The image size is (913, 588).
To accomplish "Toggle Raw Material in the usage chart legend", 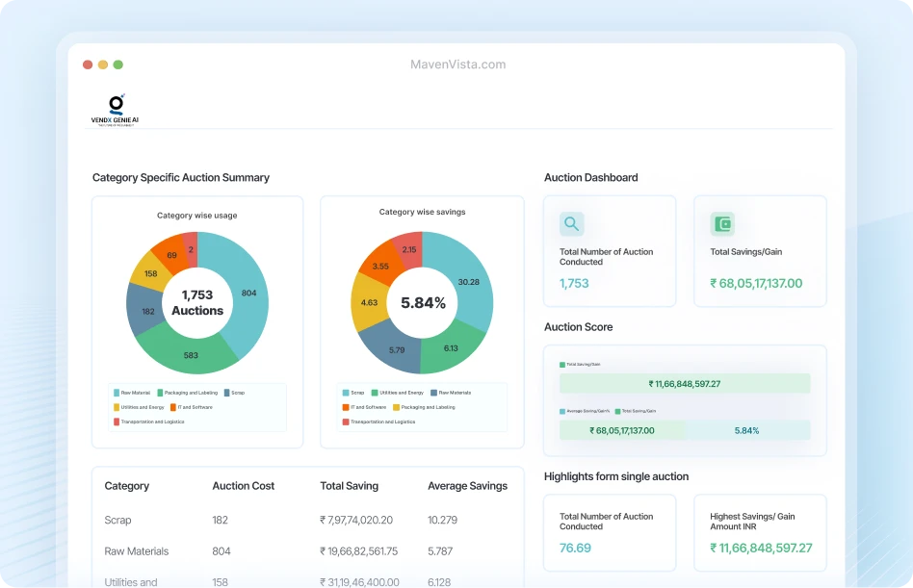I will pos(132,393).
